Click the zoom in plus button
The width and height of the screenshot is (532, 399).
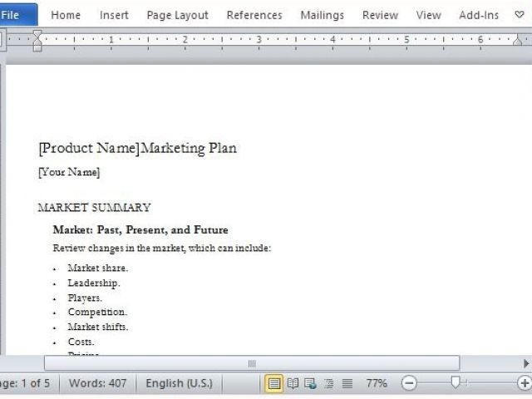pos(525,383)
